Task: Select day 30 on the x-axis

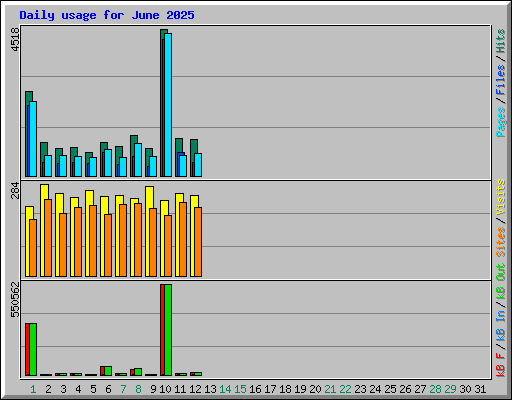Action: (465, 389)
